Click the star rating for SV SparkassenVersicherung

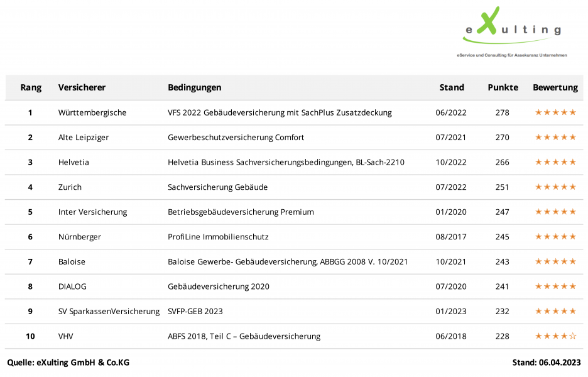pos(555,311)
